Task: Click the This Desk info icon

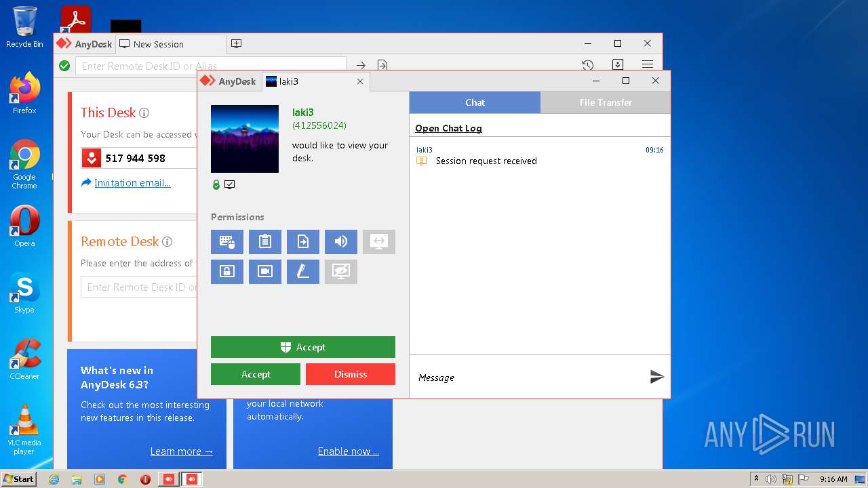Action: click(144, 113)
